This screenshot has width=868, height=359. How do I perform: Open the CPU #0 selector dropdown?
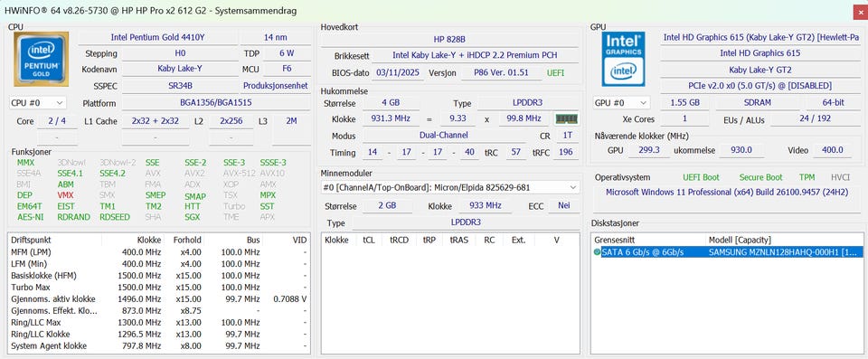click(x=38, y=103)
